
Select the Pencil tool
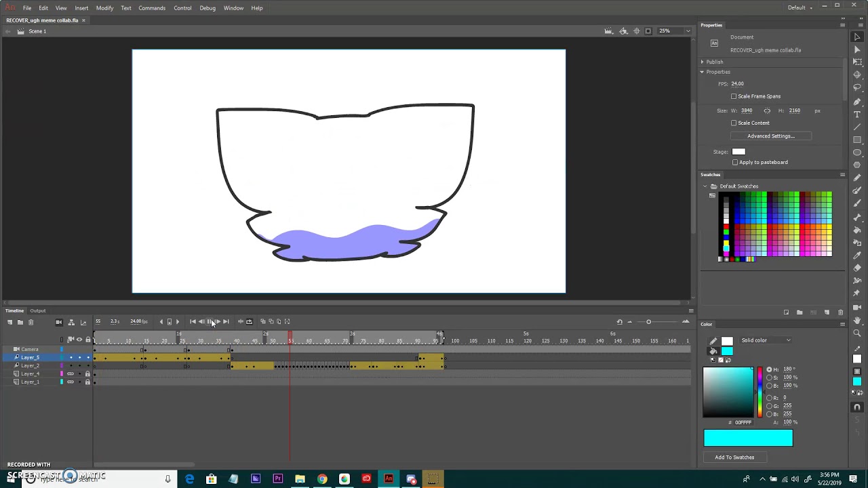tap(857, 178)
